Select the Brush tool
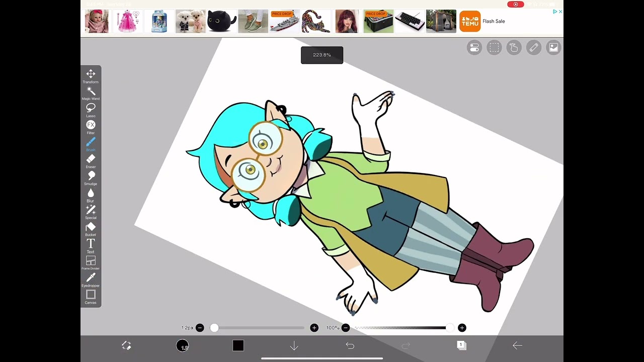This screenshot has height=362, width=644. coord(91,144)
